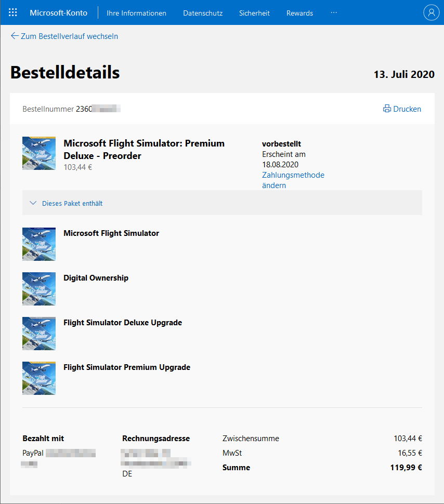This screenshot has width=444, height=504.
Task: Open the account profile avatar menu
Action: click(x=431, y=12)
